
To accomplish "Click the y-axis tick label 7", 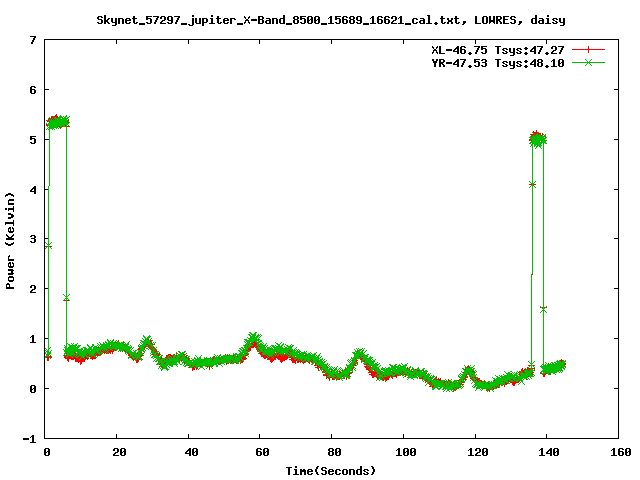I will [x=33, y=40].
